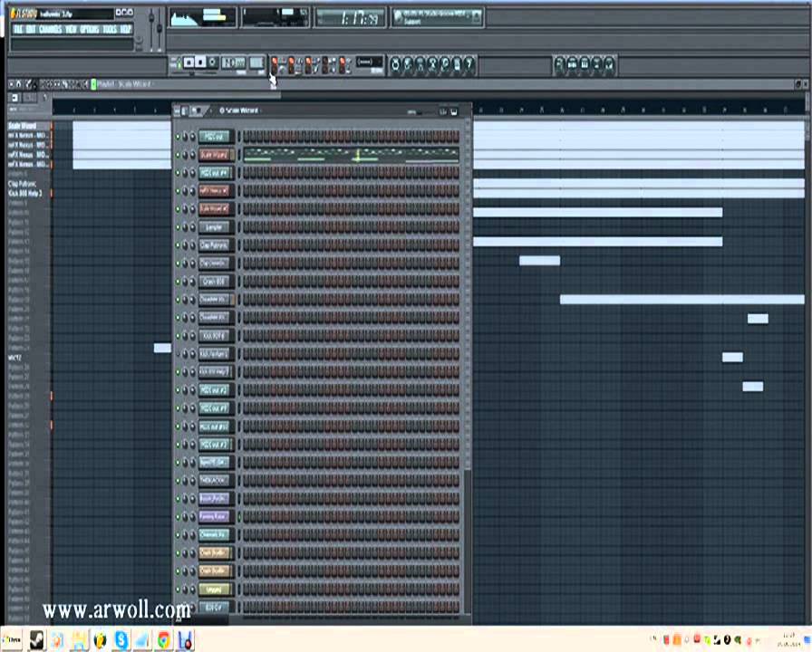Click the CPU and memory meter panel

pos(275,17)
